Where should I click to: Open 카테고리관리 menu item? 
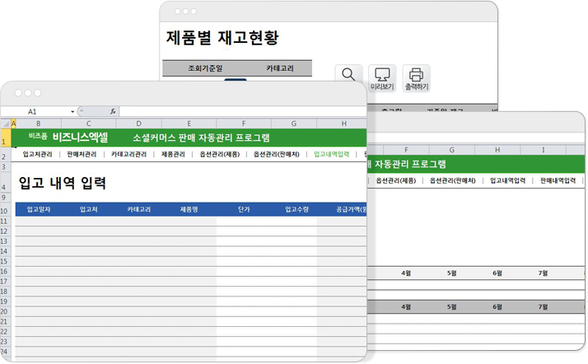128,154
